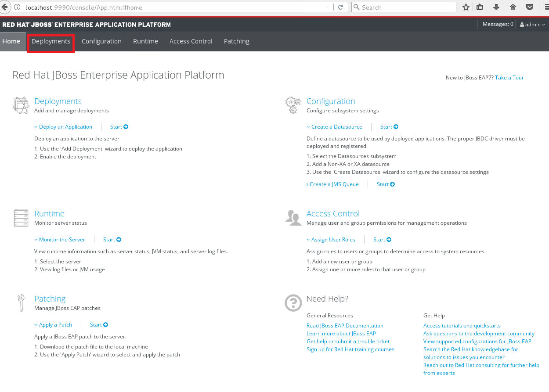
Task: Open the admin user menu
Action: [x=532, y=24]
